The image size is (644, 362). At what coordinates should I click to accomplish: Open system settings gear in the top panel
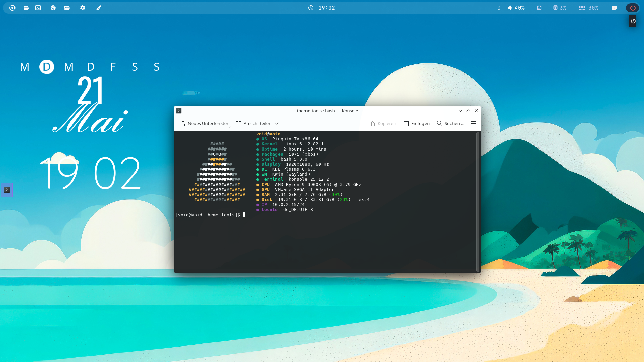pyautogui.click(x=83, y=8)
